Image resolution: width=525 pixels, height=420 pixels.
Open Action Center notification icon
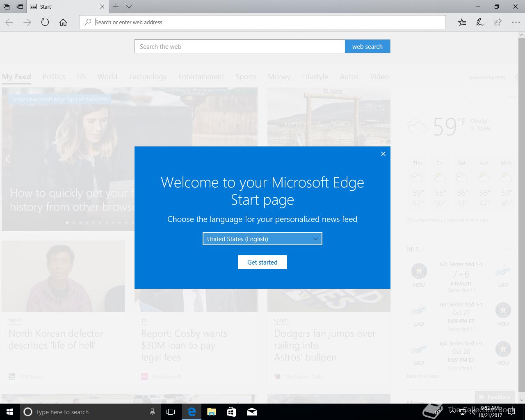pos(512,412)
